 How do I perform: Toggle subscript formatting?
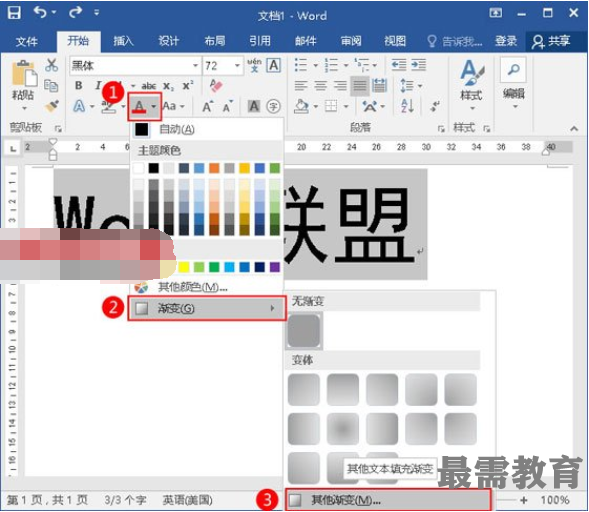168,86
